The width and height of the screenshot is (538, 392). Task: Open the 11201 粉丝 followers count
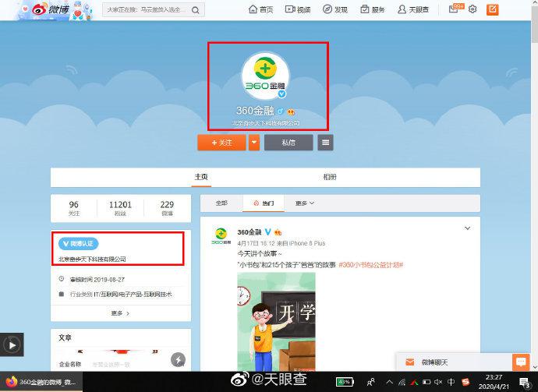tap(120, 208)
